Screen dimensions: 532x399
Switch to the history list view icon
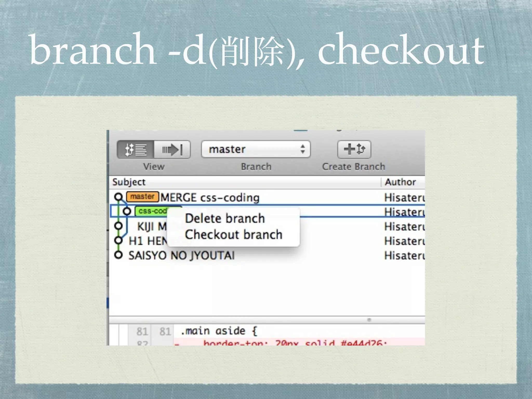[136, 150]
